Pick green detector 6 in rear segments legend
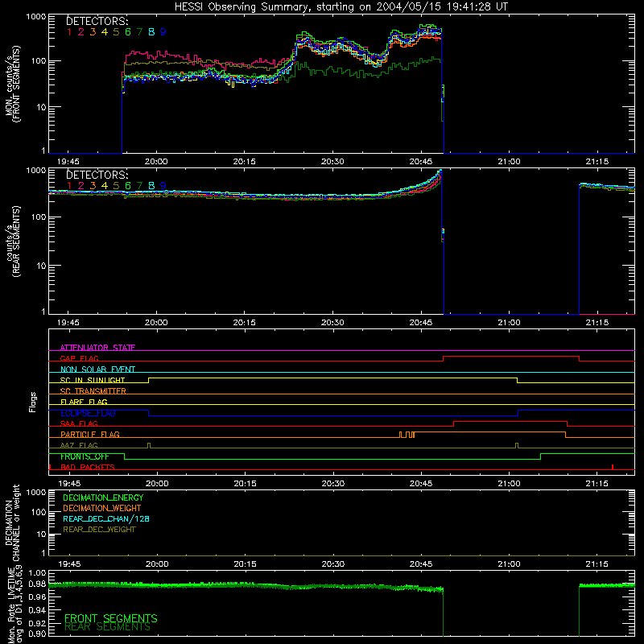This screenshot has width=644, height=644. click(128, 186)
